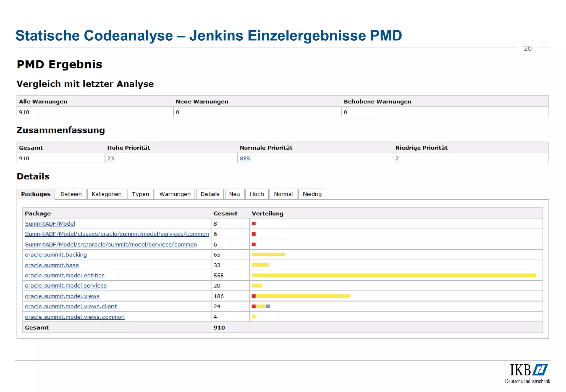This screenshot has height=392, width=566.
Task: Click blue low-priority segment of views.client bar
Action: point(268,306)
